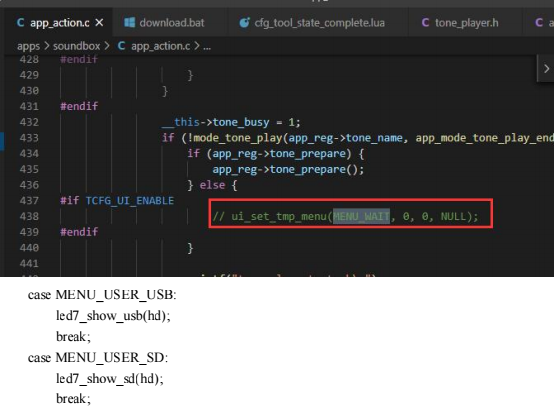Expand the right side panel chevron

pyautogui.click(x=546, y=69)
